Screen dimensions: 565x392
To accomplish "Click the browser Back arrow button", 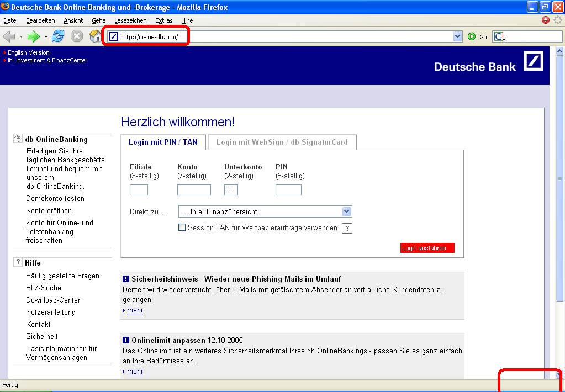I will coord(9,36).
